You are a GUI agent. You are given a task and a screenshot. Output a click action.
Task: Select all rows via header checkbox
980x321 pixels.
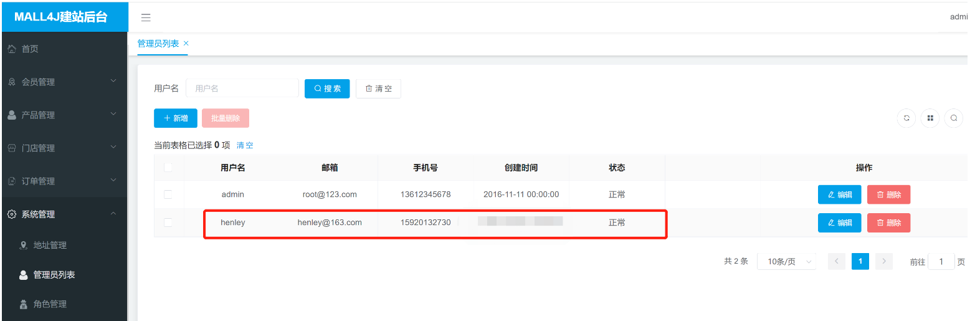pos(168,167)
